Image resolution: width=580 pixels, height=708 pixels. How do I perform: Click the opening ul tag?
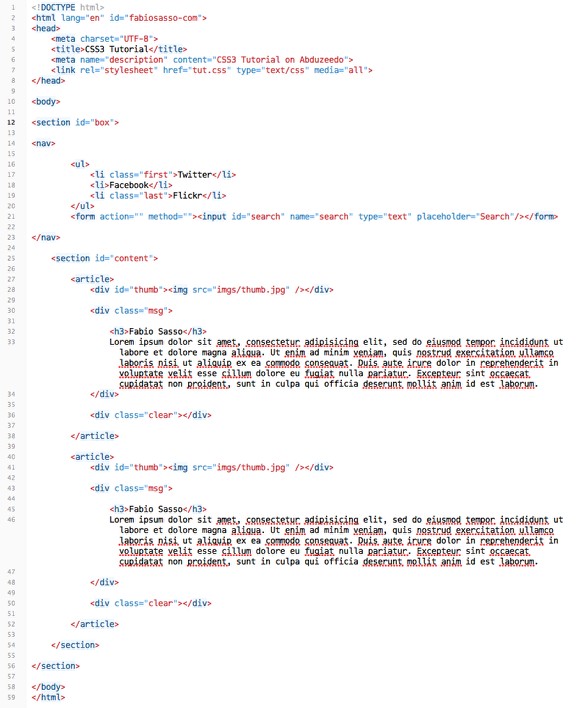(80, 164)
